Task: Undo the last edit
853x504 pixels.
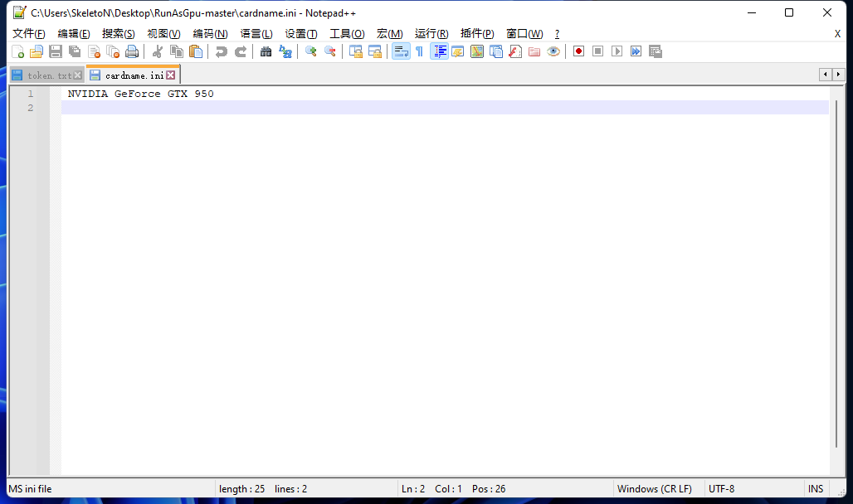Action: tap(221, 51)
